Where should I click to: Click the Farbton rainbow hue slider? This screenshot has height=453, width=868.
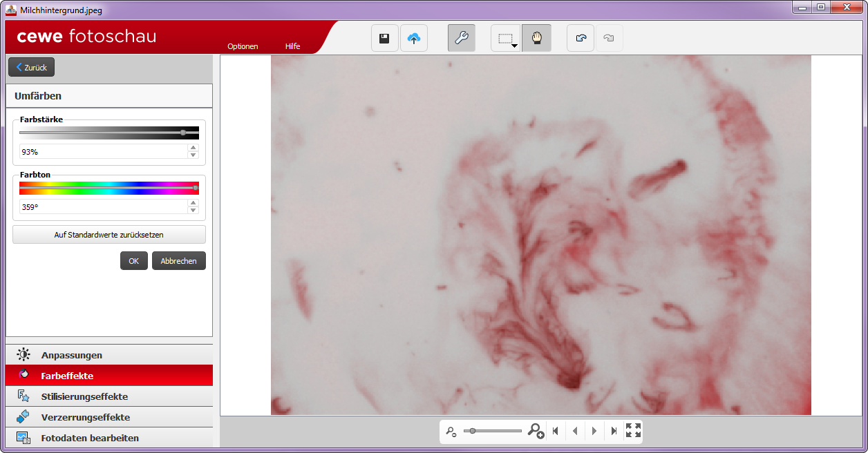point(109,188)
